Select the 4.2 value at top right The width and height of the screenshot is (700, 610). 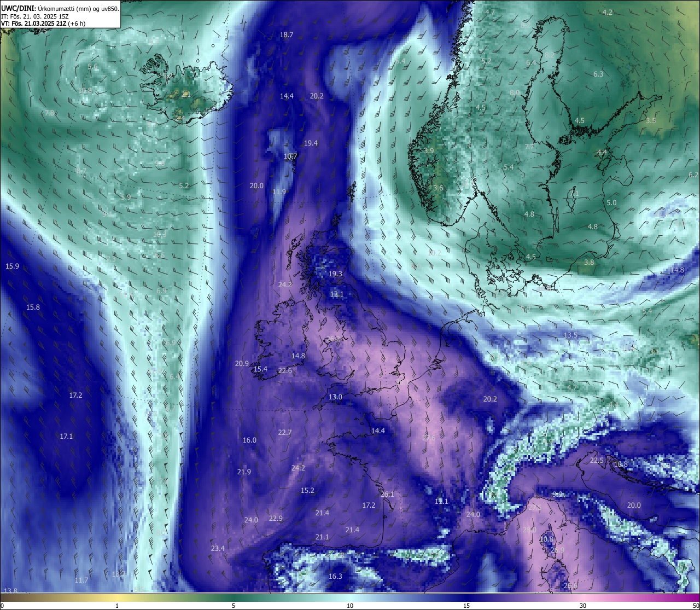(607, 13)
